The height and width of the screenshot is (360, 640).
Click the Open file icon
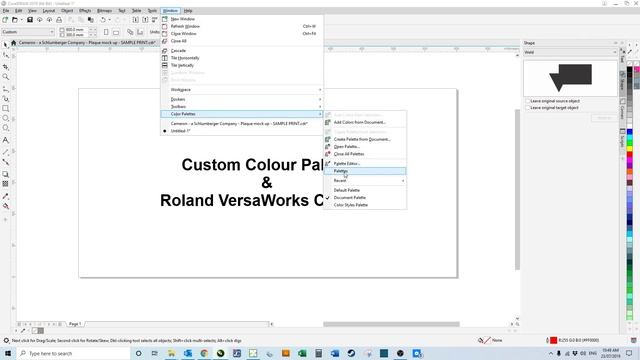point(14,20)
